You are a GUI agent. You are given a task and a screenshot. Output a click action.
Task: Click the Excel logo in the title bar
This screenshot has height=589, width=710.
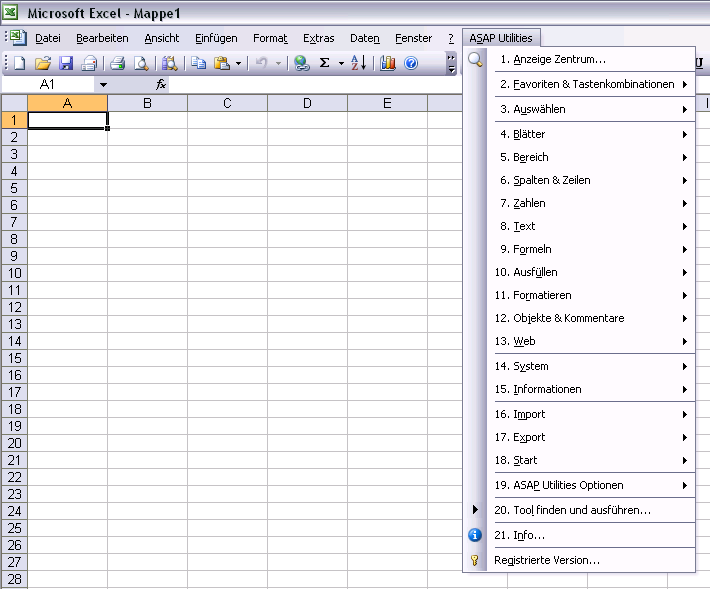[10, 12]
